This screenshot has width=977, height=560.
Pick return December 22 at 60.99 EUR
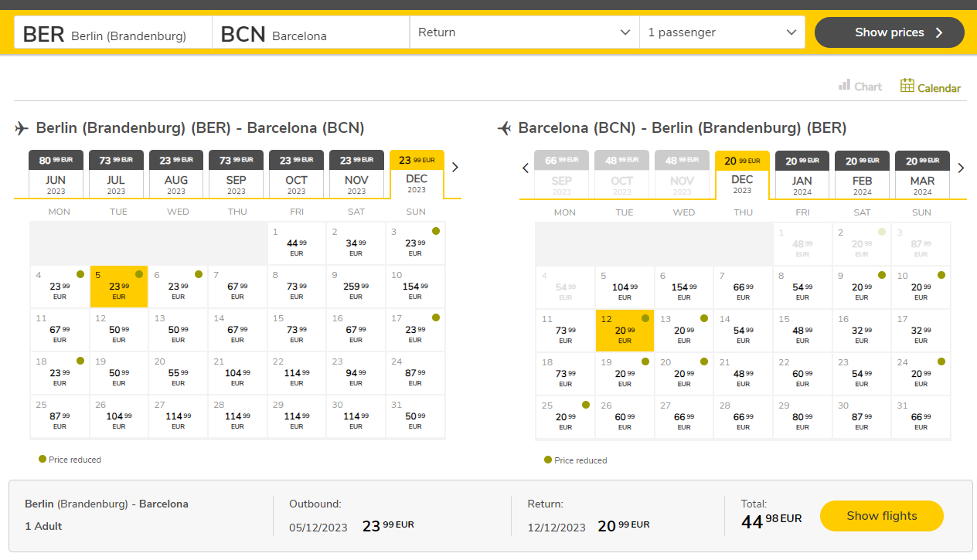point(802,374)
